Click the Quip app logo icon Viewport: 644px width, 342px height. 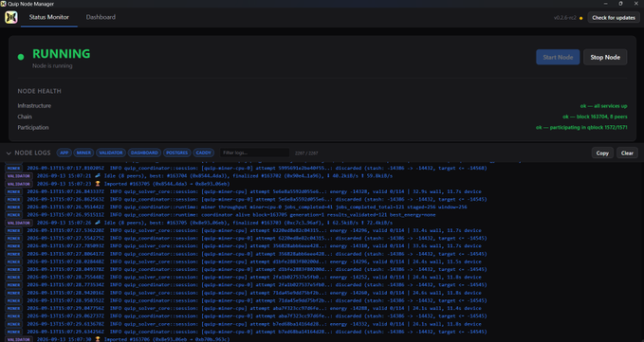pyautogui.click(x=11, y=17)
